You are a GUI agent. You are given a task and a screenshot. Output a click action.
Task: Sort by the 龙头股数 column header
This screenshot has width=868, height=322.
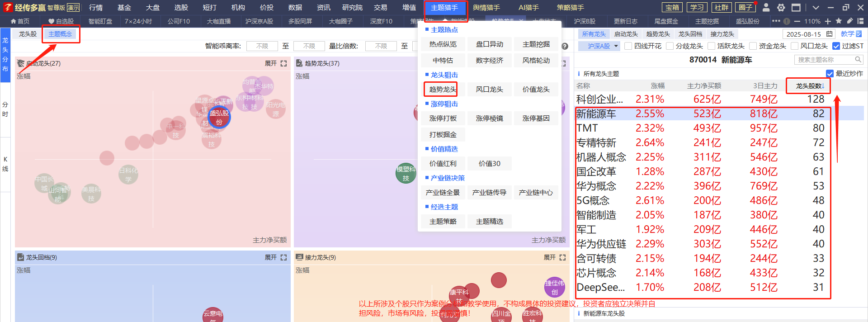[810, 85]
